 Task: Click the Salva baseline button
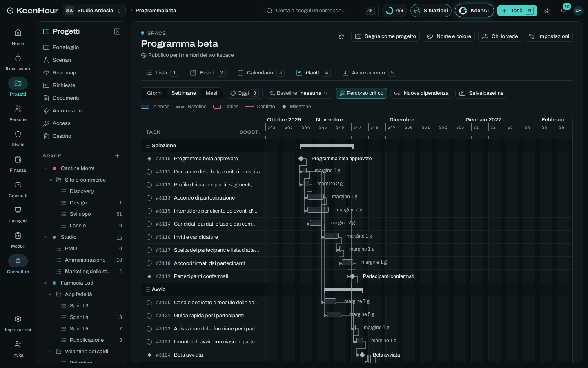point(481,93)
